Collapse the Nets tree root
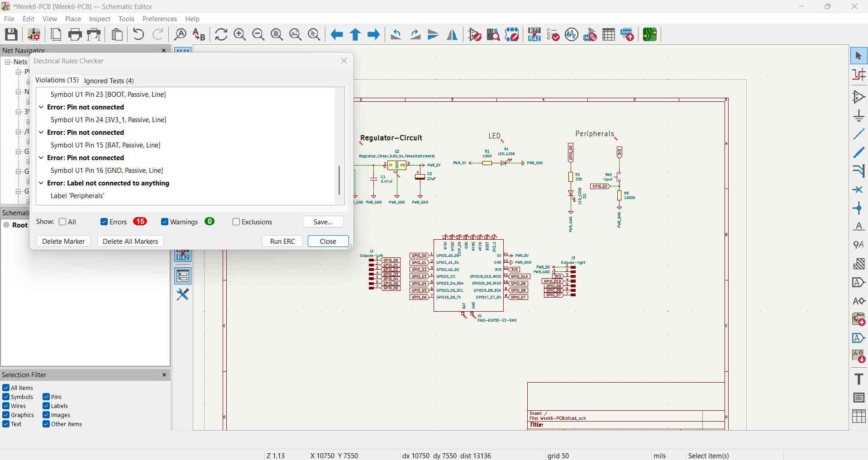 pos(8,62)
